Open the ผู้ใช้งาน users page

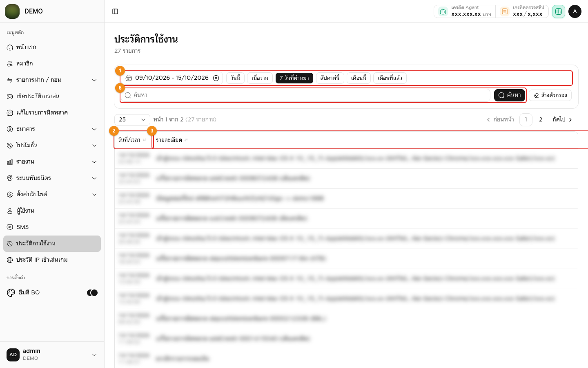(x=52, y=211)
